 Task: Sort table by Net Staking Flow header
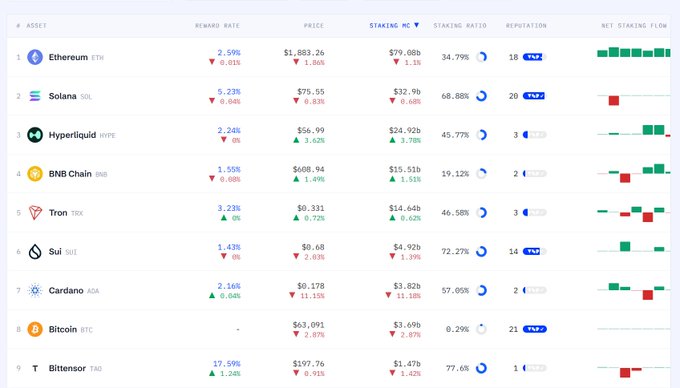(x=634, y=26)
